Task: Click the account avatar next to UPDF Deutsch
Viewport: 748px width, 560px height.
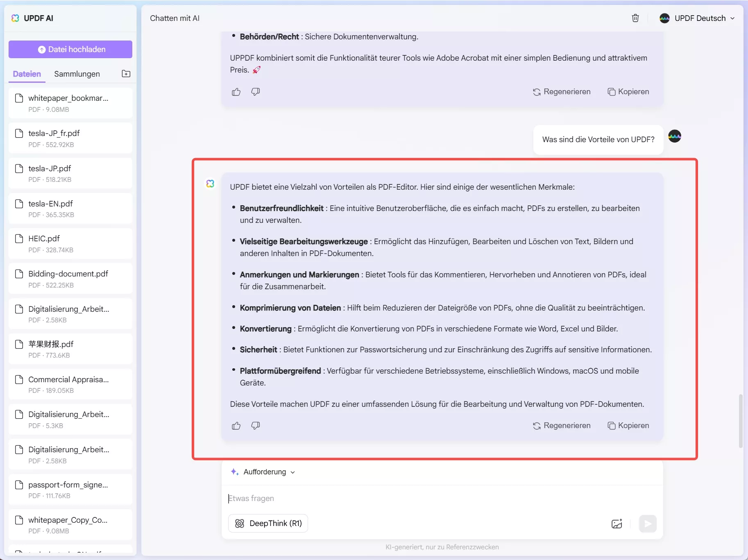Action: point(664,18)
